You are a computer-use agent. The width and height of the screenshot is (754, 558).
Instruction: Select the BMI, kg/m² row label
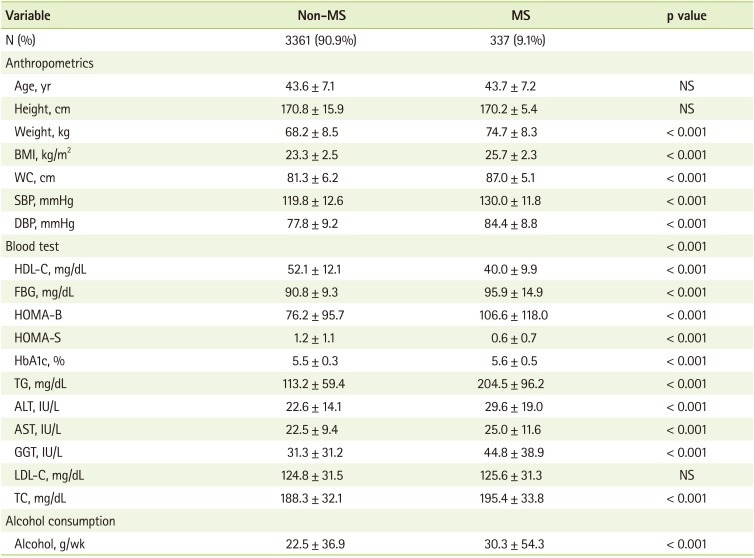[48, 155]
